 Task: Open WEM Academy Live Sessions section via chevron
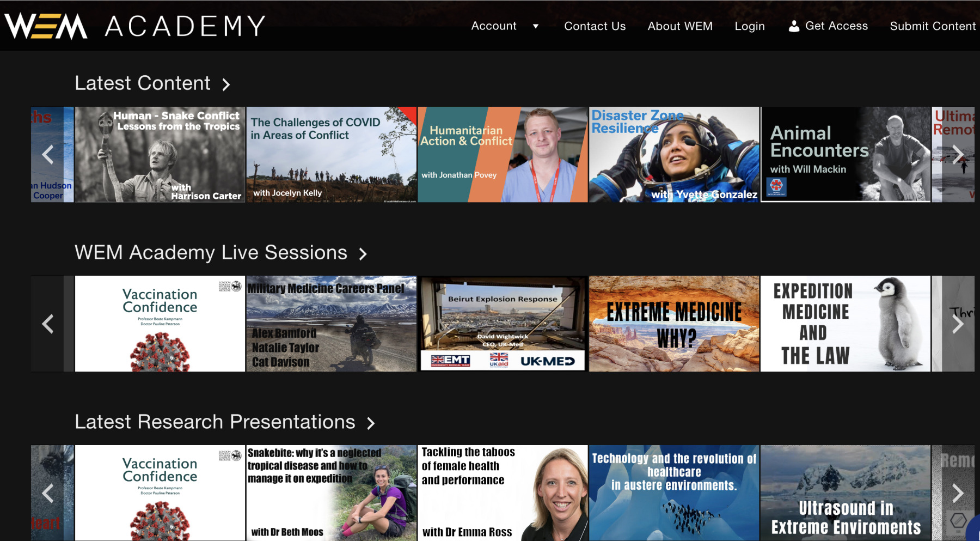tap(363, 254)
